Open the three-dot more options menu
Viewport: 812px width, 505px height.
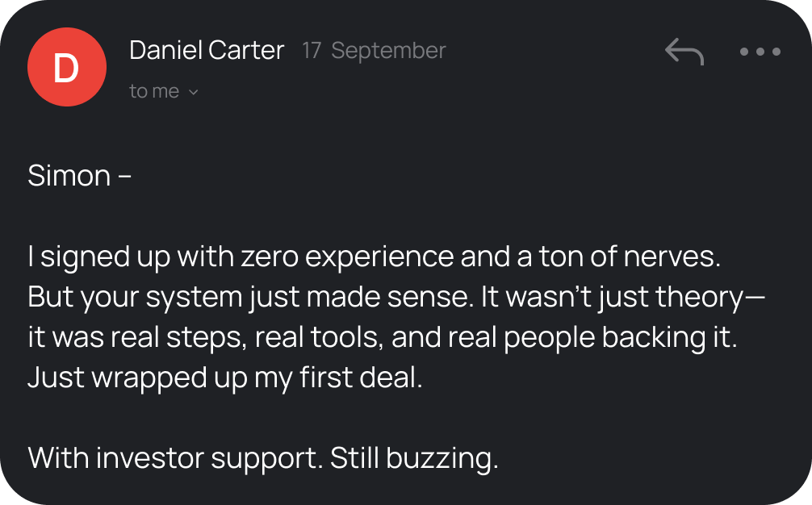coord(760,52)
